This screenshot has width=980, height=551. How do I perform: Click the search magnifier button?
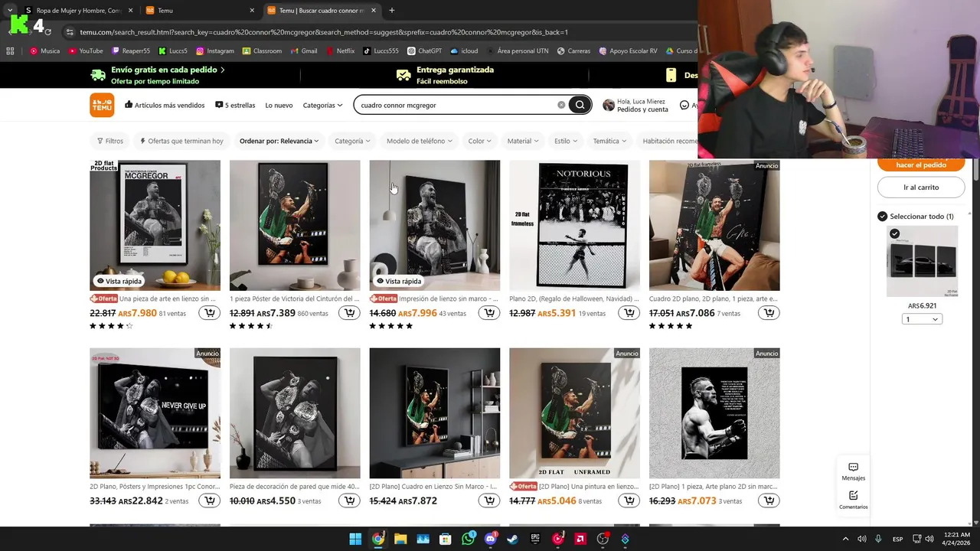580,105
